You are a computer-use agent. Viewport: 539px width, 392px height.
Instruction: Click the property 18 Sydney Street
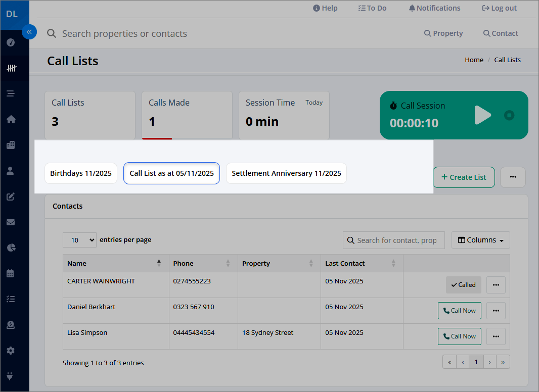268,332
